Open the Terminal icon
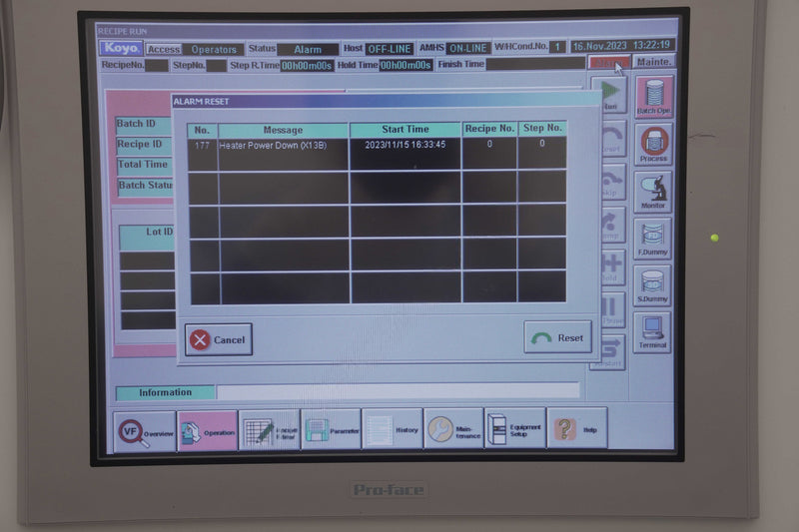This screenshot has height=532, width=799. click(652, 332)
